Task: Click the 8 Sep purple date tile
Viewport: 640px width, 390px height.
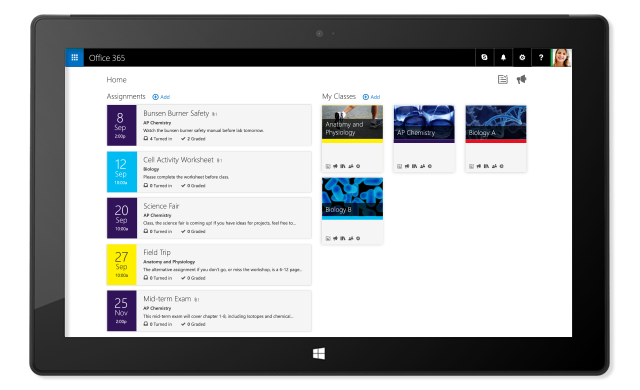Action: pyautogui.click(x=122, y=125)
